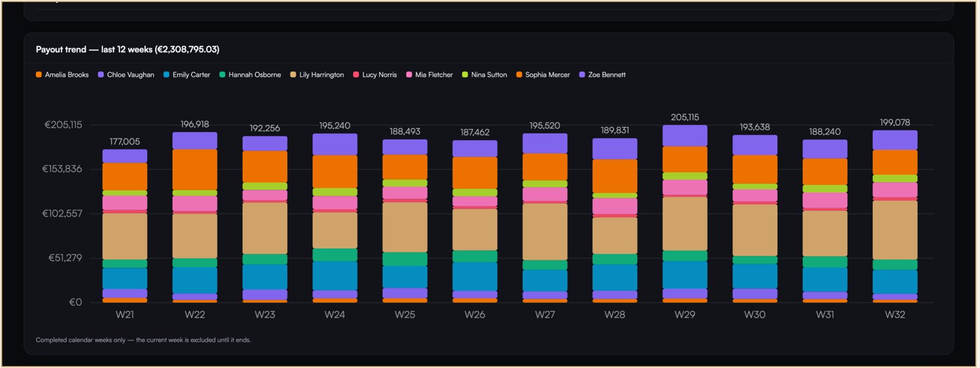The image size is (980, 368).
Task: Click the 'Payout trend — last 12 weeks' title
Action: [x=127, y=50]
